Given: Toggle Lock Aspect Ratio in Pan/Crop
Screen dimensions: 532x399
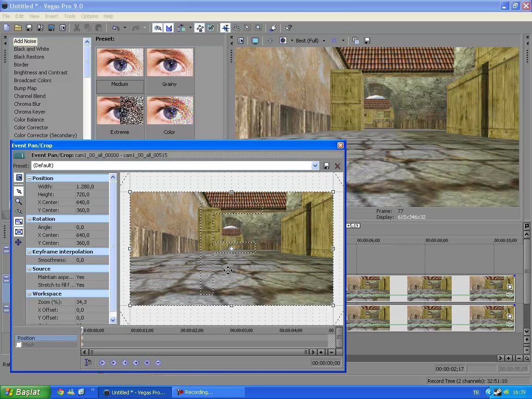Looking at the screenshot, I should pyautogui.click(x=19, y=222).
